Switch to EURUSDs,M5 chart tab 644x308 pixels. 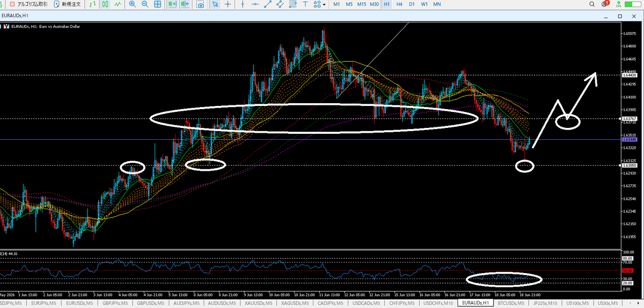tap(79, 304)
